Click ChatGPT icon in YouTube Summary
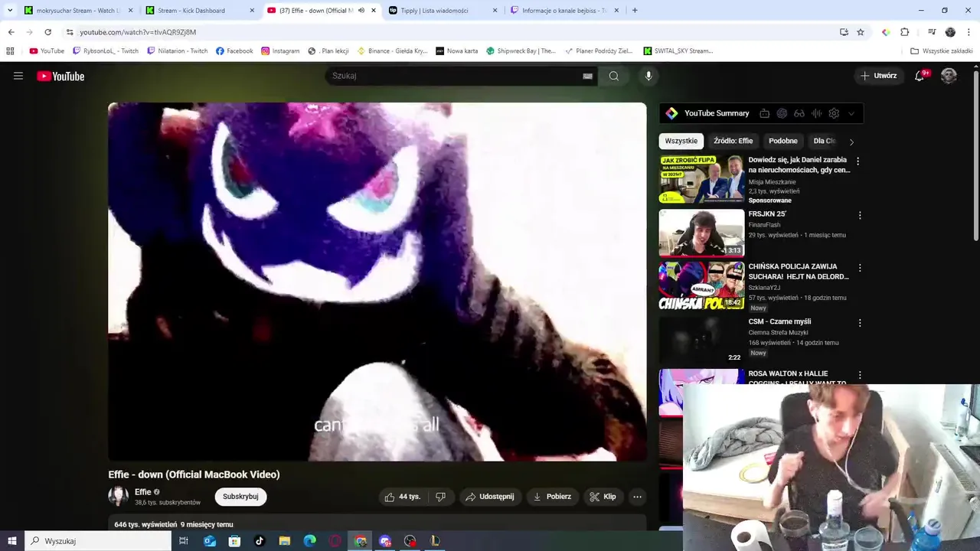 tap(782, 113)
